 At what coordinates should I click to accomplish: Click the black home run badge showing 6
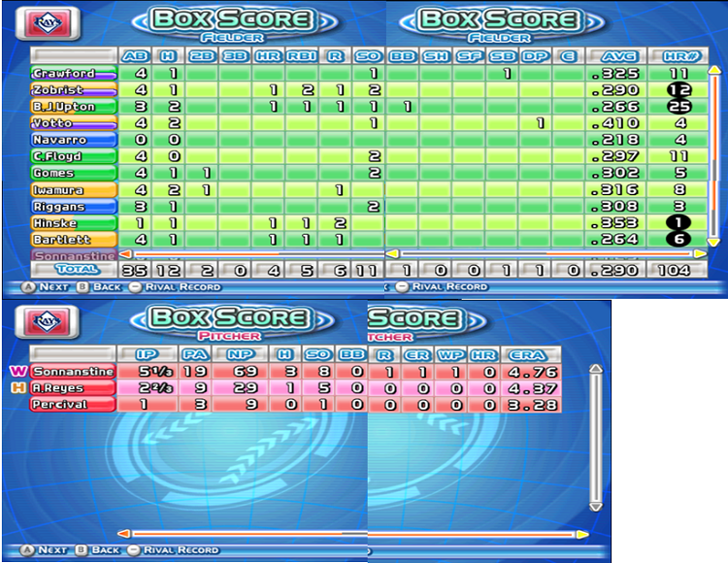click(678, 239)
